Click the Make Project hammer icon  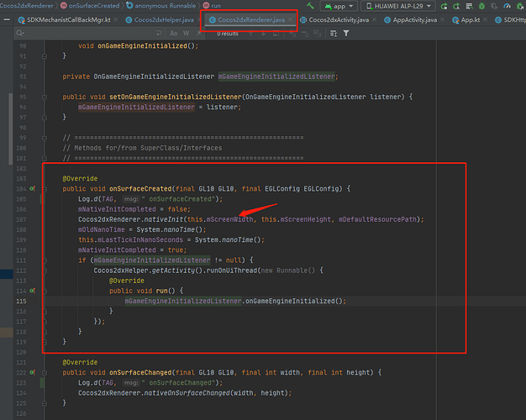311,6
